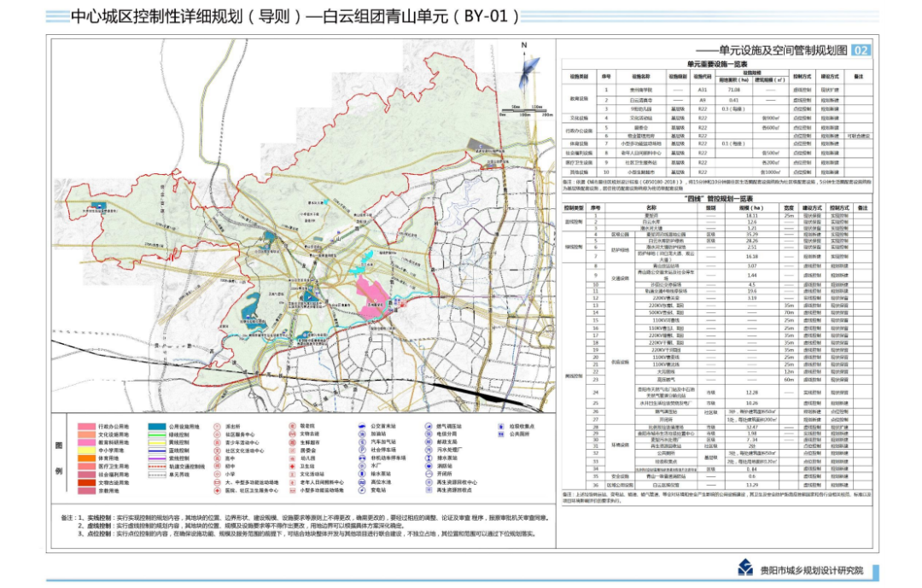Screen dimensions: 922x588
Task: Select the 非机动车停车场 legend icon
Action: [363, 457]
